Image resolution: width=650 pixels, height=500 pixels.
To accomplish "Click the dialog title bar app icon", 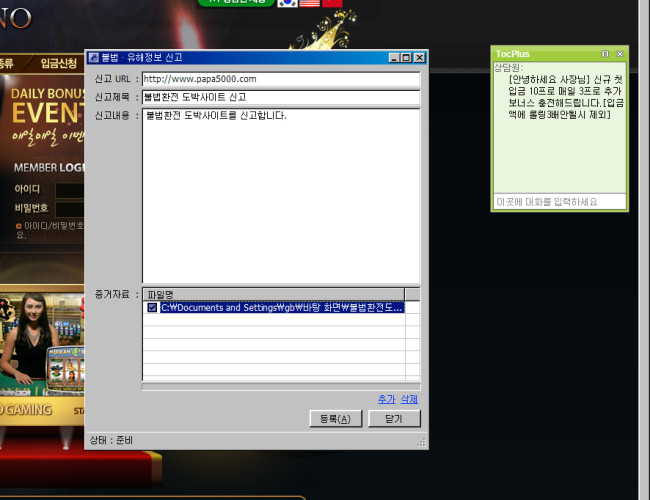I will click(x=93, y=58).
